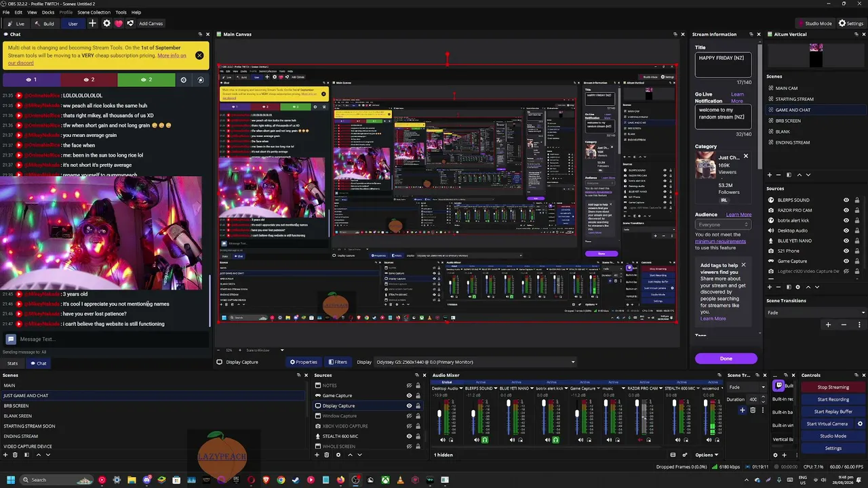Click the Twitch icon in the dock
Viewport: 868px width, 488px height.
pyautogui.click(x=778, y=386)
